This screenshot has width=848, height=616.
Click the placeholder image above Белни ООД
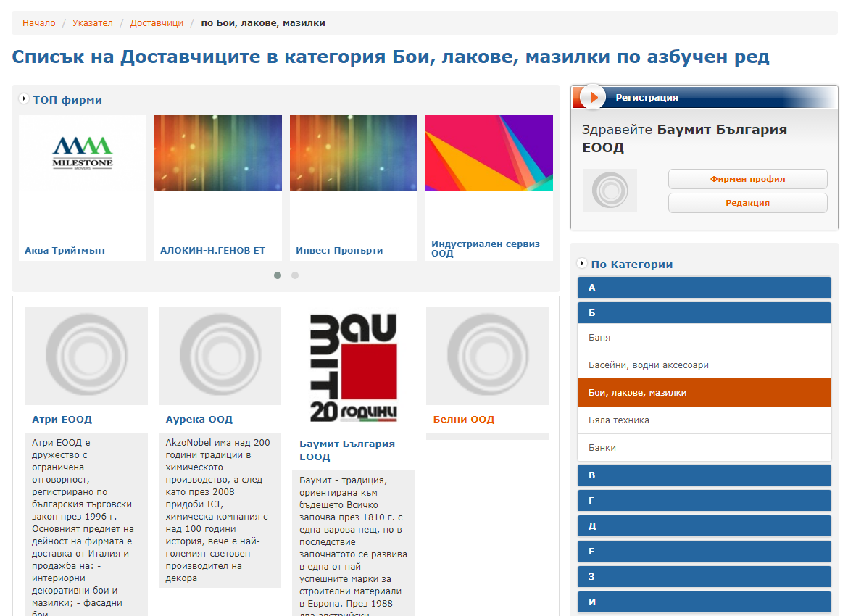[487, 355]
